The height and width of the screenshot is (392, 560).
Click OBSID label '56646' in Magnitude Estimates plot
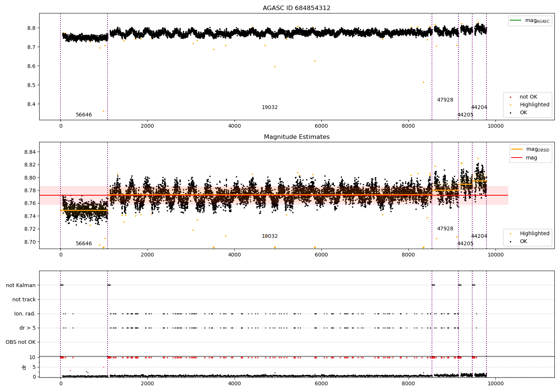tap(84, 244)
